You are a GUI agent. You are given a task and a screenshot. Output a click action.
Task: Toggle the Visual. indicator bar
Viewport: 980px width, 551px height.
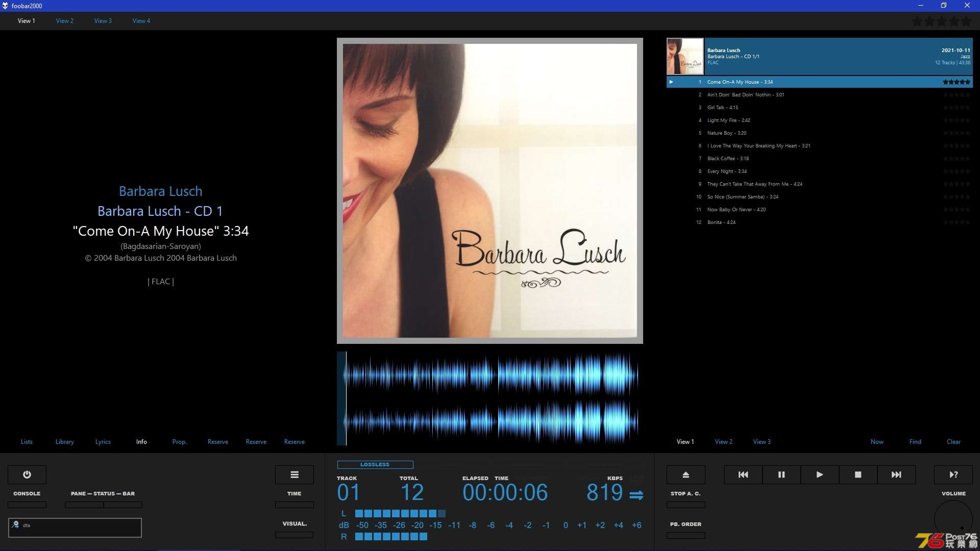[295, 535]
